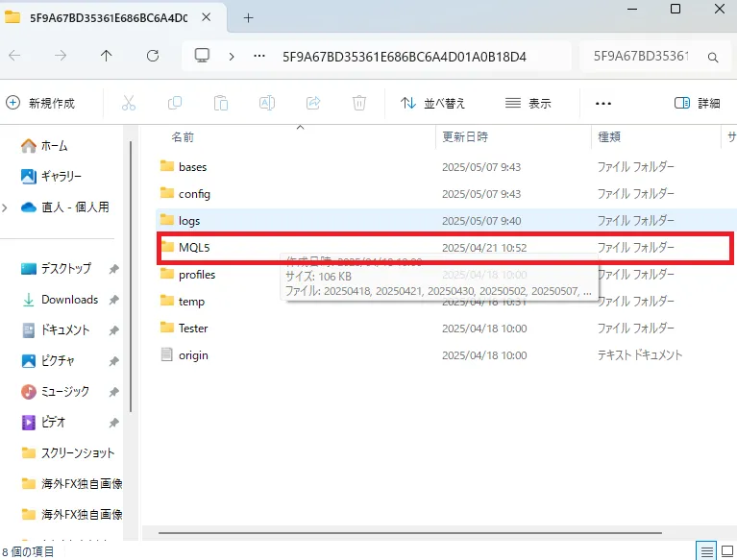
Task: Click the Paste clipboard icon
Action: pyautogui.click(x=220, y=103)
